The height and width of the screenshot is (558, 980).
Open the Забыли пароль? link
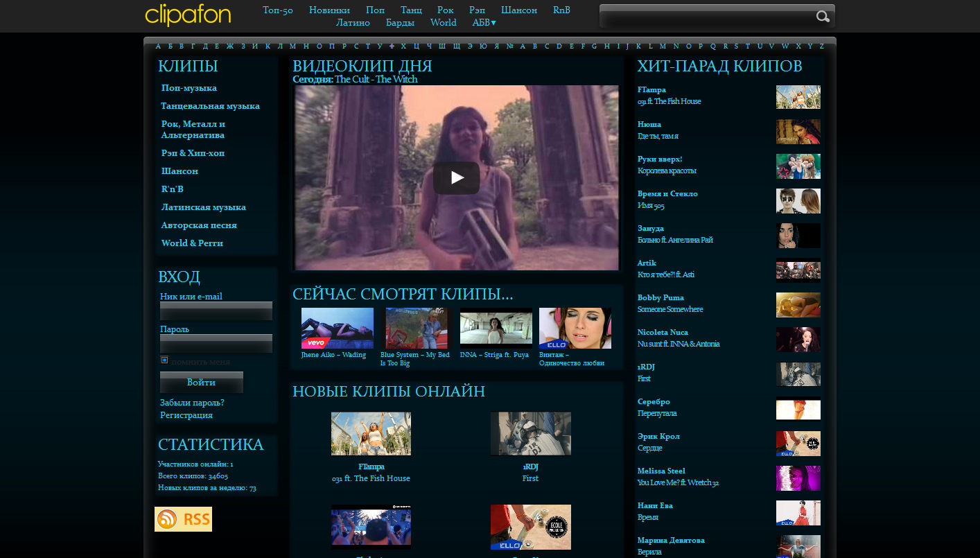192,402
